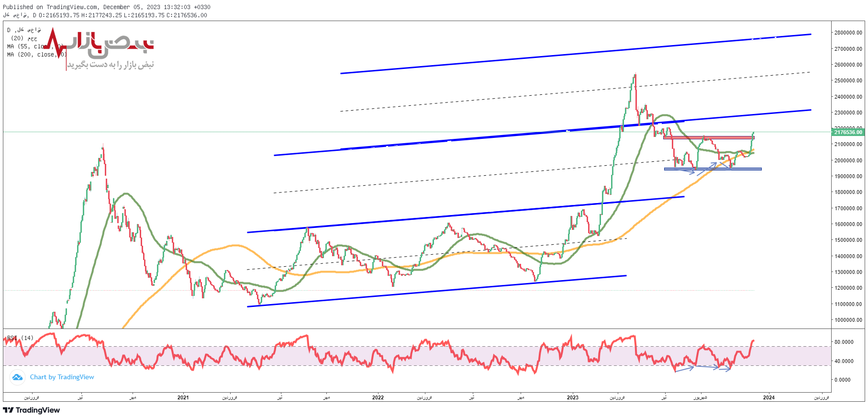Click the 2023 time axis label
This screenshot has width=868, height=419.
pyautogui.click(x=572, y=397)
